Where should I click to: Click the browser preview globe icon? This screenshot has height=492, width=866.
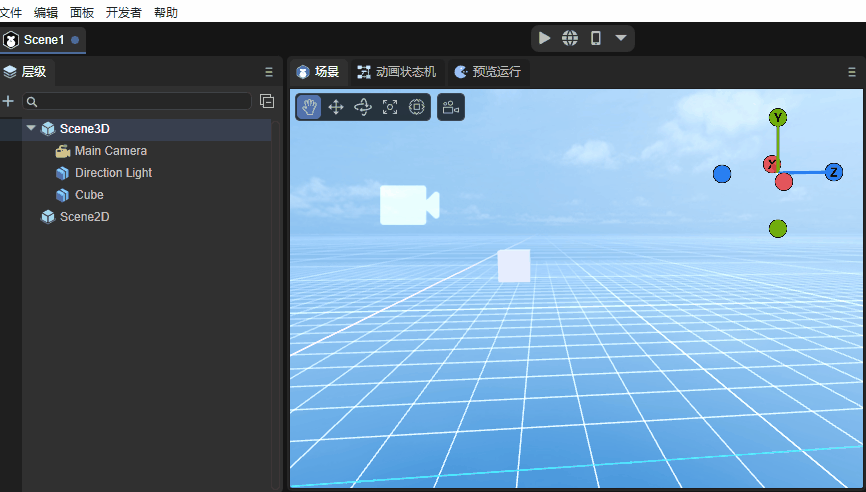(570, 38)
